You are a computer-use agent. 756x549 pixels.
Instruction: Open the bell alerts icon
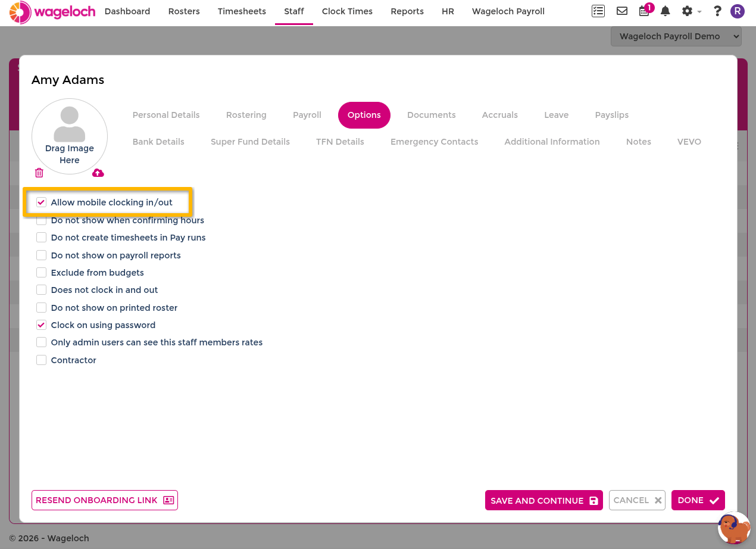[x=666, y=11]
